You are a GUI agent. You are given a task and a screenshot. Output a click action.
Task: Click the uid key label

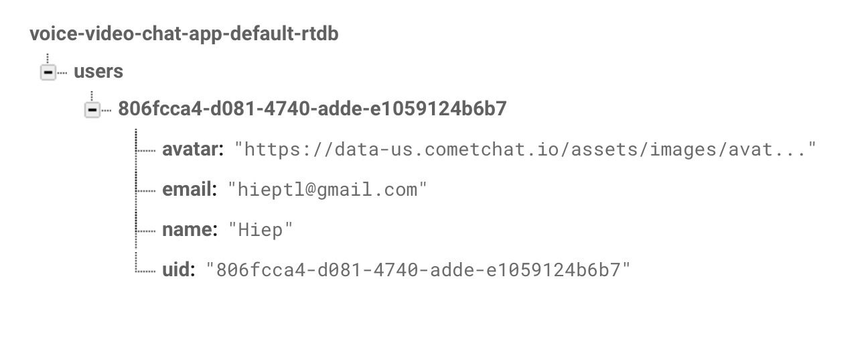click(178, 270)
